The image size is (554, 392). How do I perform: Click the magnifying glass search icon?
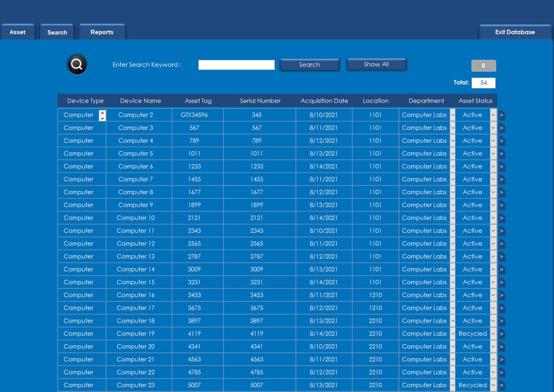77,64
